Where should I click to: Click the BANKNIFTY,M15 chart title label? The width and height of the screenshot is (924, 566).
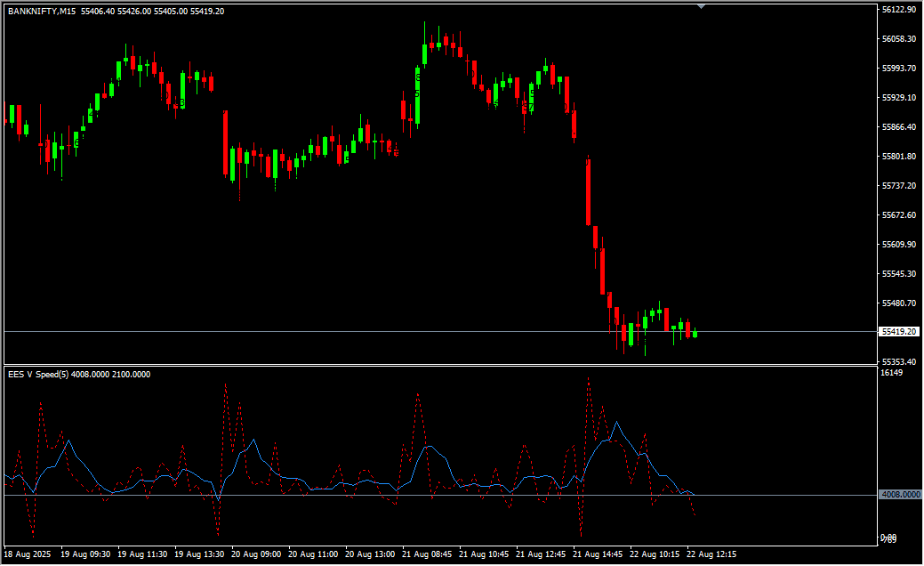(41, 11)
